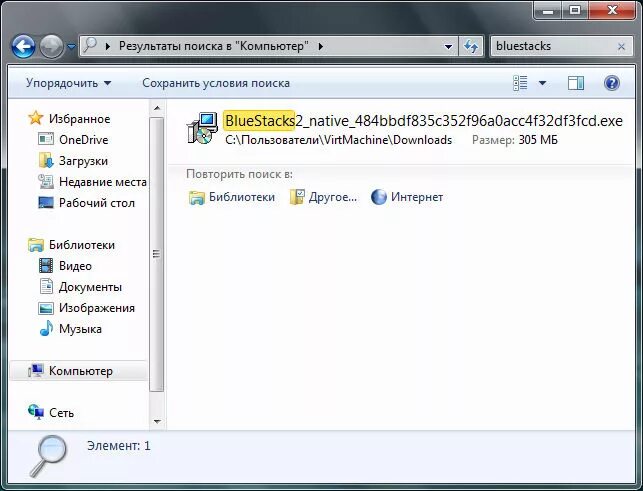Click the OneDrive icon
The image size is (643, 491).
(46, 139)
